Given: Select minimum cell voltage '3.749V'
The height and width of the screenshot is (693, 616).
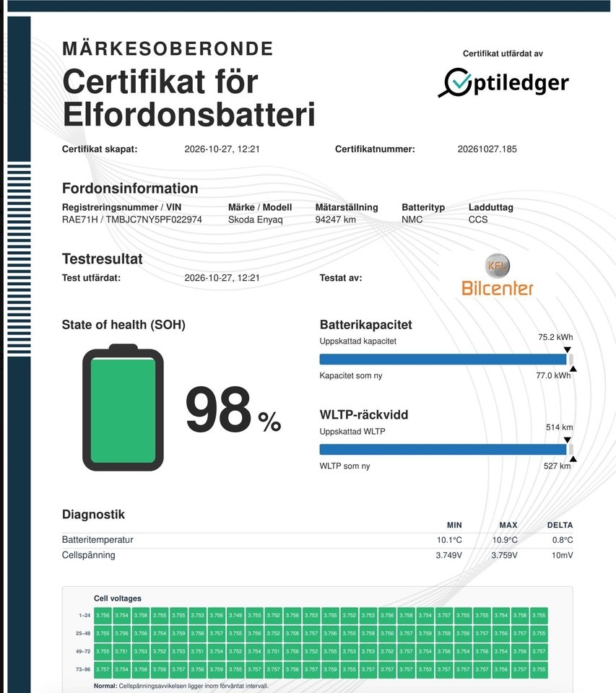Looking at the screenshot, I should tap(449, 555).
